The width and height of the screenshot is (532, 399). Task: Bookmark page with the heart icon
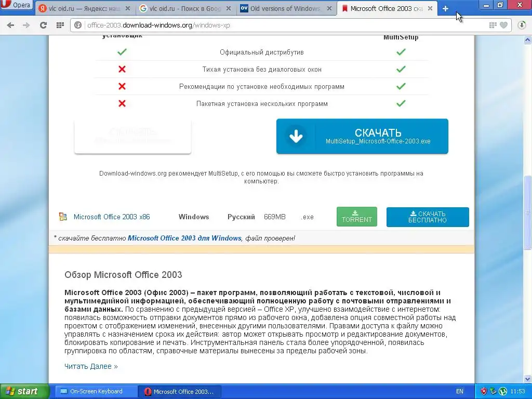(504, 25)
